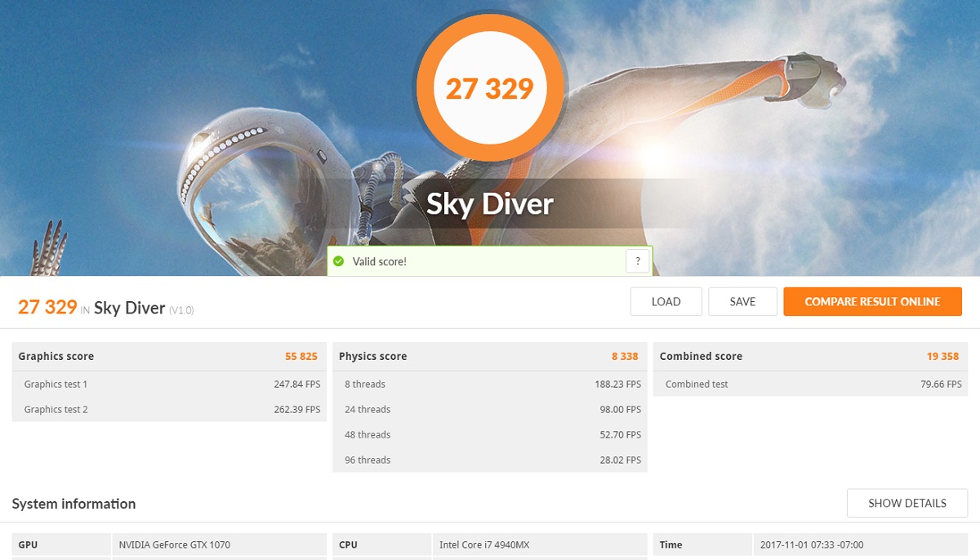Click the Combined test row
This screenshot has width=980, height=560.
(810, 384)
